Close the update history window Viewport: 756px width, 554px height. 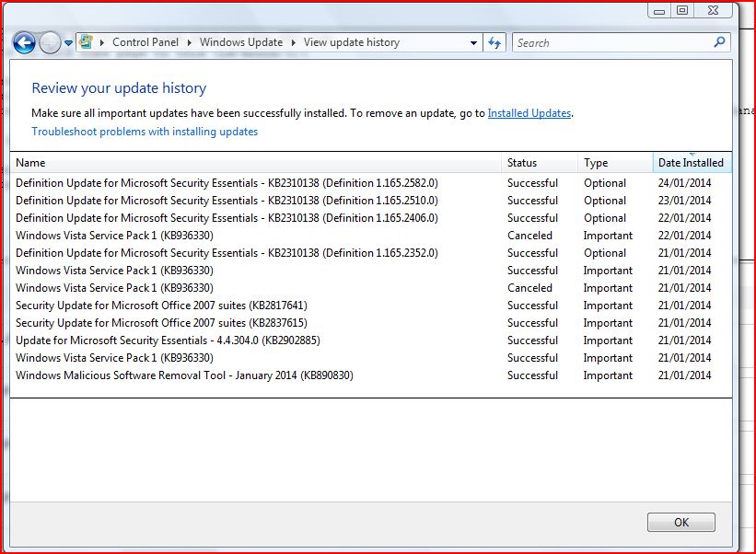(714, 11)
